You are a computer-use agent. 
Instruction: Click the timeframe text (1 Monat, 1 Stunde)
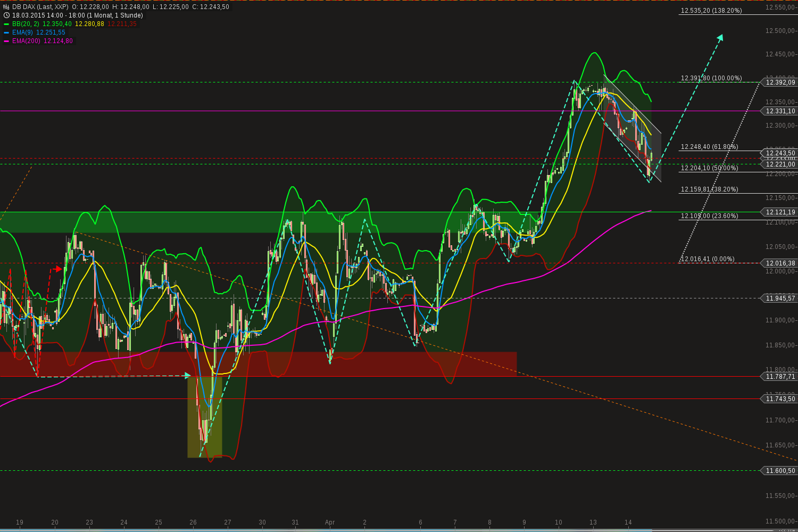click(116, 15)
